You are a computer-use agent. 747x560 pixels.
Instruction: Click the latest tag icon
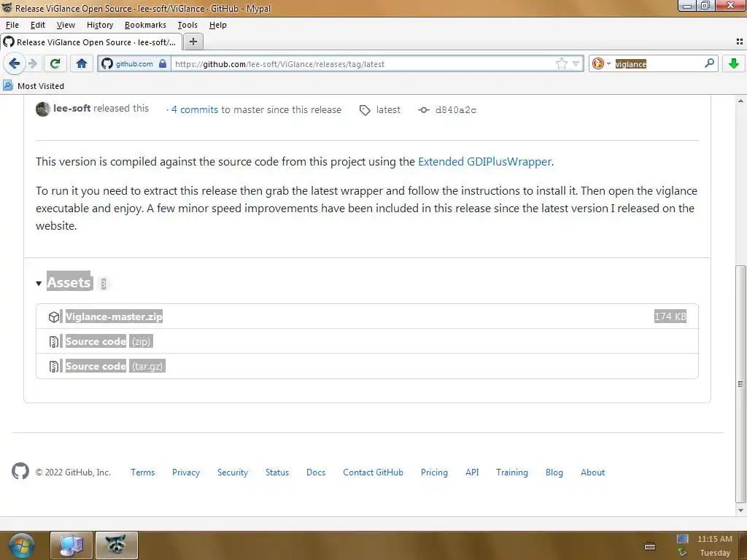click(x=365, y=110)
